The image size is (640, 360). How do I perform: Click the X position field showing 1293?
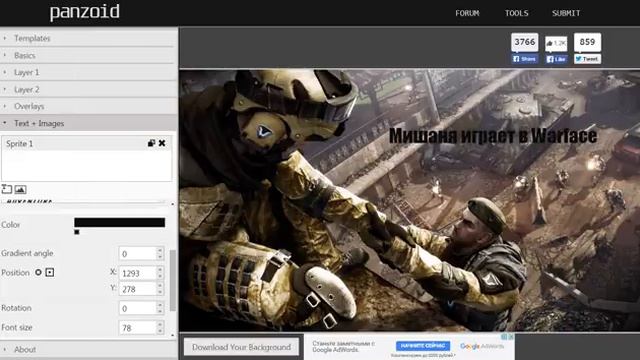tap(138, 273)
